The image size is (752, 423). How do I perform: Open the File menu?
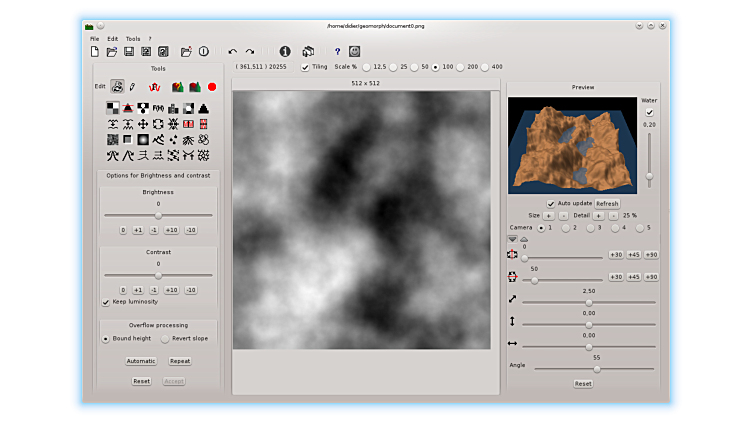tap(94, 38)
